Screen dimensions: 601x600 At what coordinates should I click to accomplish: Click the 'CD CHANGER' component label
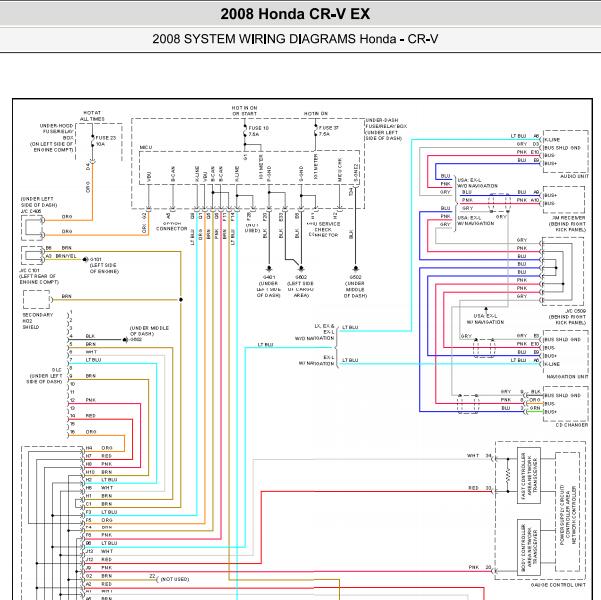click(571, 425)
